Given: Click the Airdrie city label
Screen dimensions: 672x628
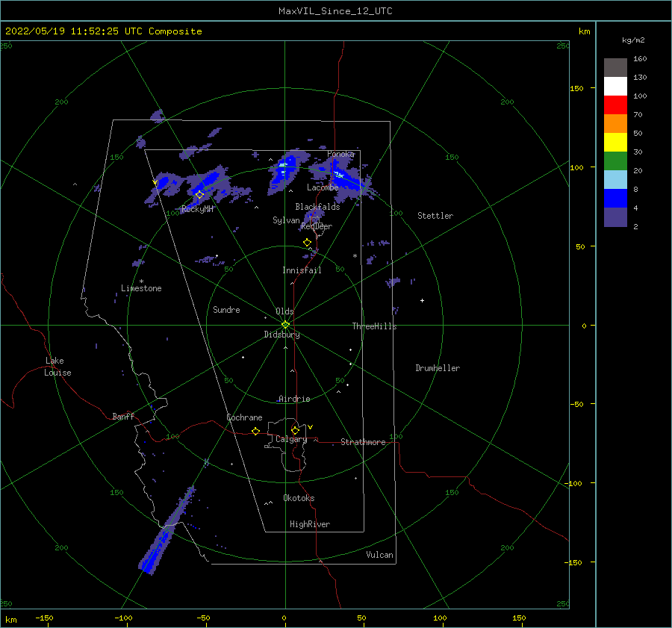Looking at the screenshot, I should click(294, 399).
